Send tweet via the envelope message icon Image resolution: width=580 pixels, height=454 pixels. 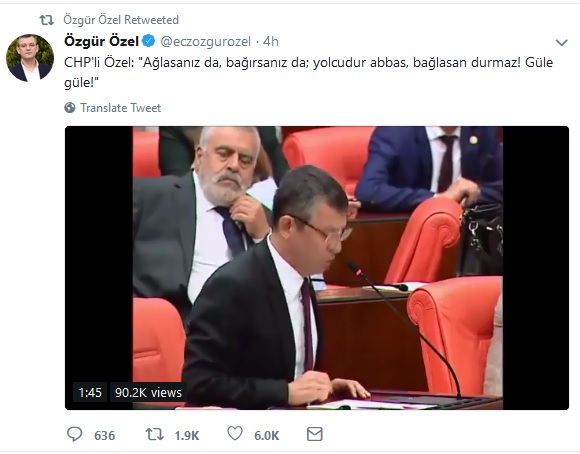tap(315, 434)
